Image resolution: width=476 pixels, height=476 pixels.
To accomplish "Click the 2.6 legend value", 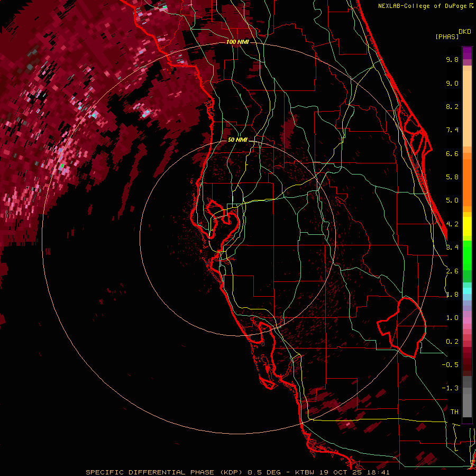I will (452, 271).
